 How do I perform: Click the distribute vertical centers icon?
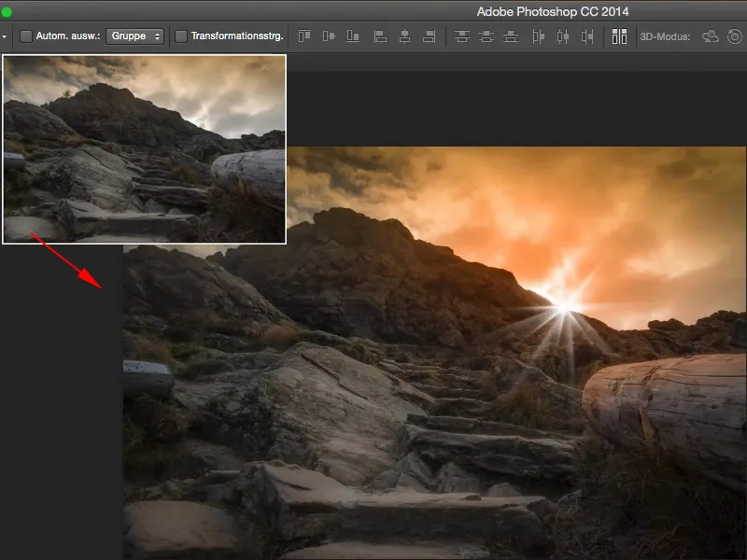pyautogui.click(x=486, y=36)
